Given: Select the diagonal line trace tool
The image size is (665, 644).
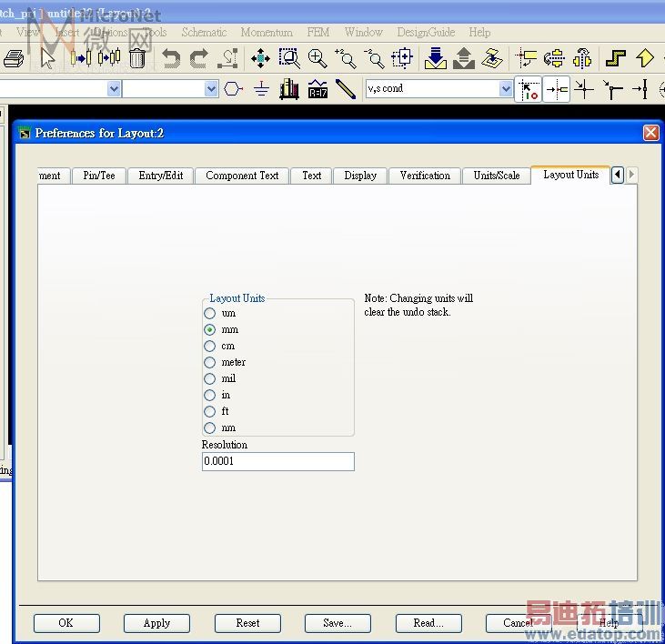Looking at the screenshot, I should click(346, 89).
